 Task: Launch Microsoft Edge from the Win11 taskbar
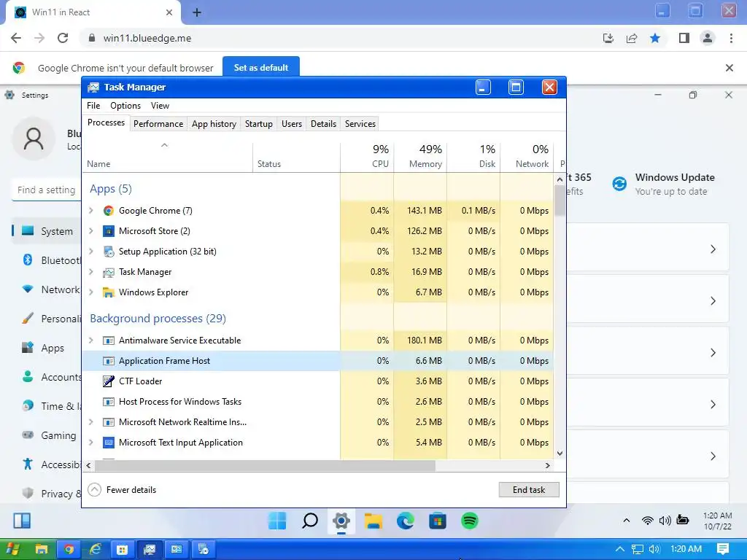pyautogui.click(x=406, y=521)
